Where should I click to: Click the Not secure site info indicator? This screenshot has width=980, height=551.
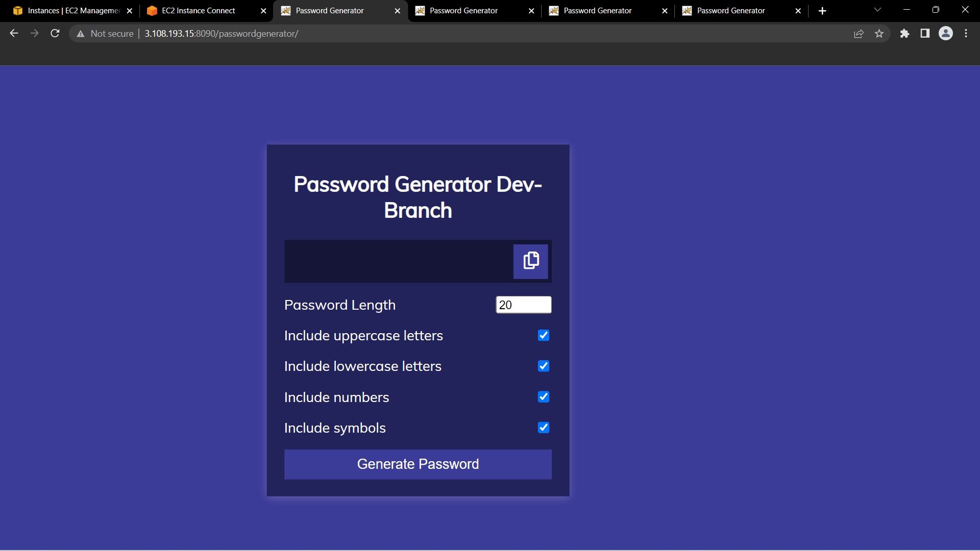click(x=105, y=34)
